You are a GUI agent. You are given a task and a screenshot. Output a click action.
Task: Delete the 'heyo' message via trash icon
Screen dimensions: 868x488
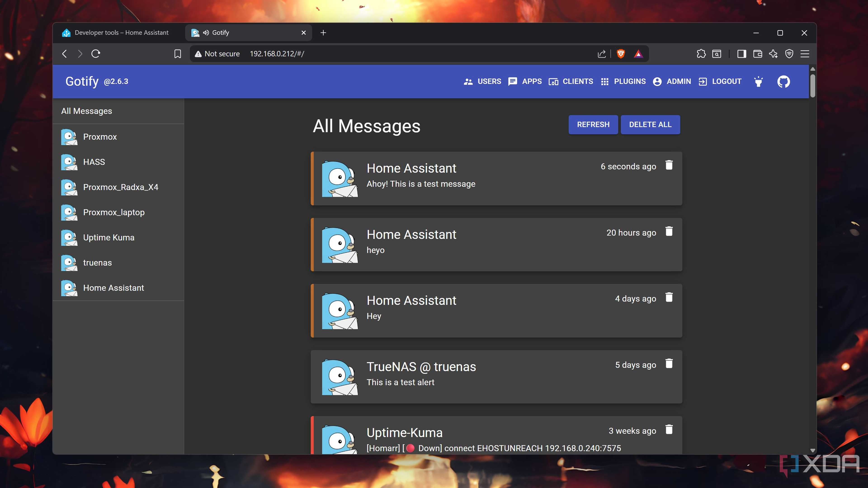(669, 231)
